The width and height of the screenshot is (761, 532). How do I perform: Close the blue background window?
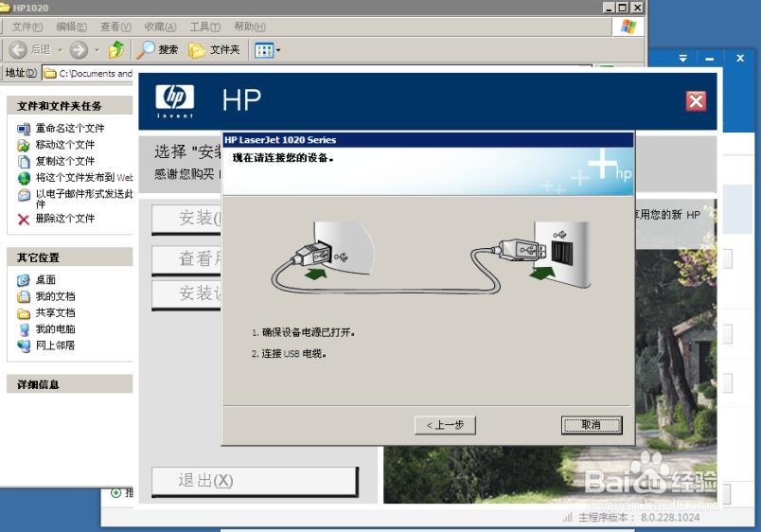point(739,59)
